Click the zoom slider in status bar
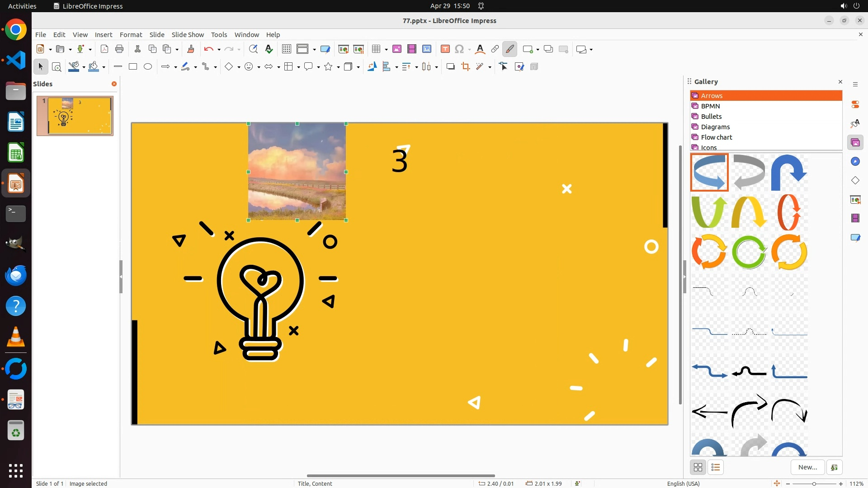This screenshot has height=488, width=868. tap(814, 483)
